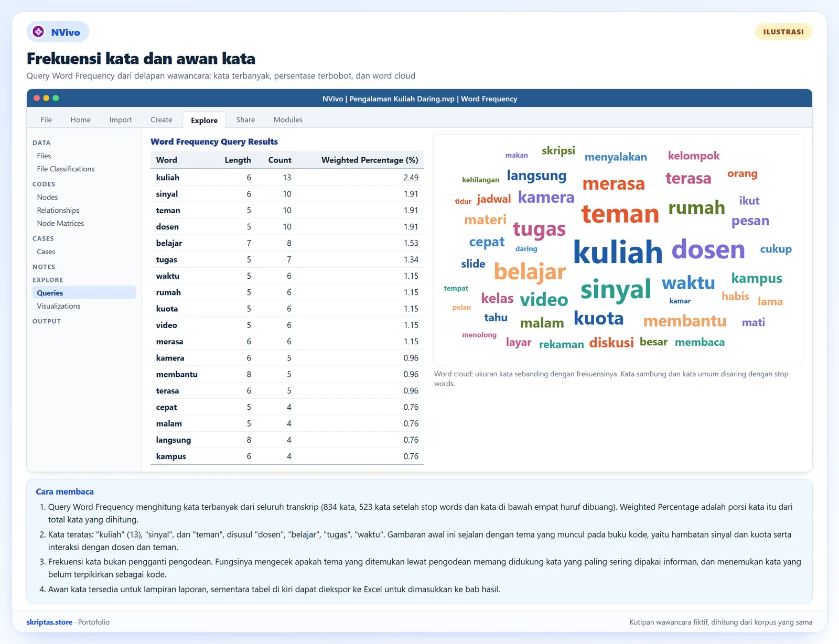Click "skripsi" in the word cloud
839x644 pixels.
pos(558,151)
